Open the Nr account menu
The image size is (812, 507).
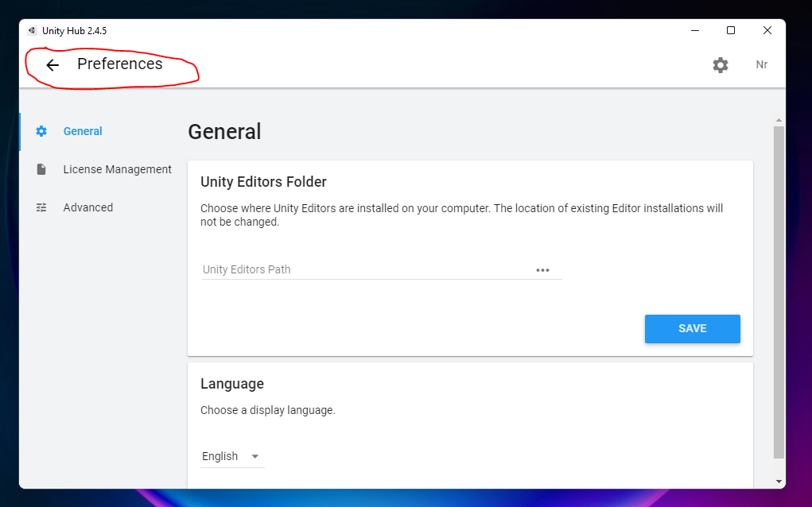click(761, 64)
